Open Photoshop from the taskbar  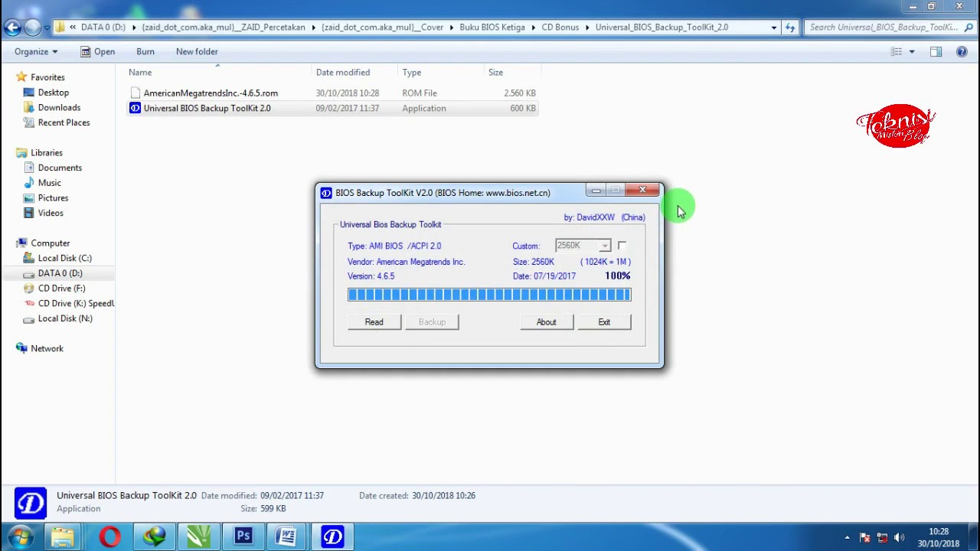pos(243,536)
